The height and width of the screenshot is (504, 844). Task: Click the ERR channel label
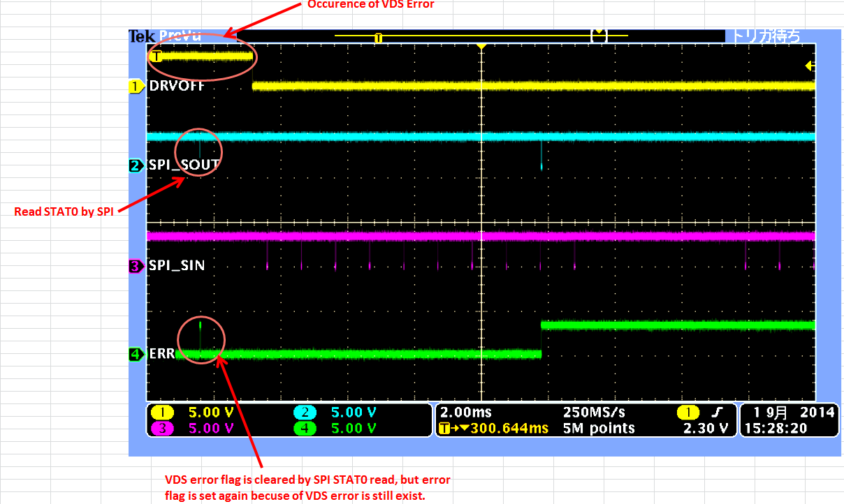pyautogui.click(x=162, y=354)
